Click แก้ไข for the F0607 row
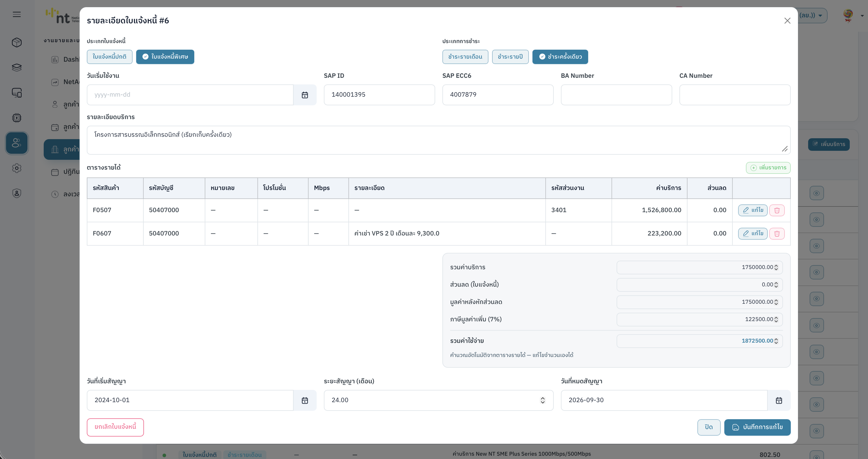The width and height of the screenshot is (868, 459). pos(752,233)
